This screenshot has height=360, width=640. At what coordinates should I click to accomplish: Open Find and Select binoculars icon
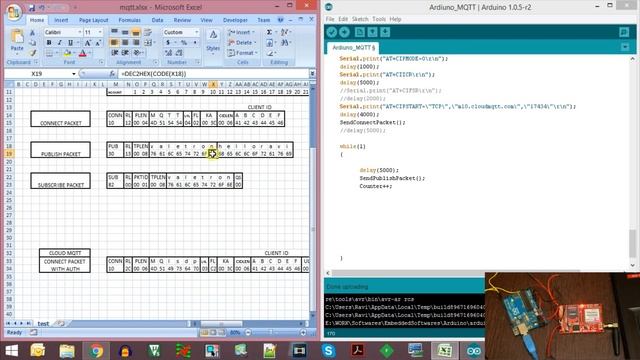pyautogui.click(x=284, y=42)
